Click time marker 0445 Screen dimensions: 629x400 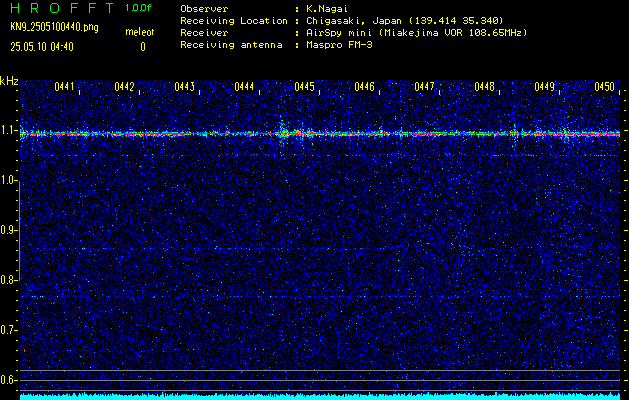[x=304, y=87]
